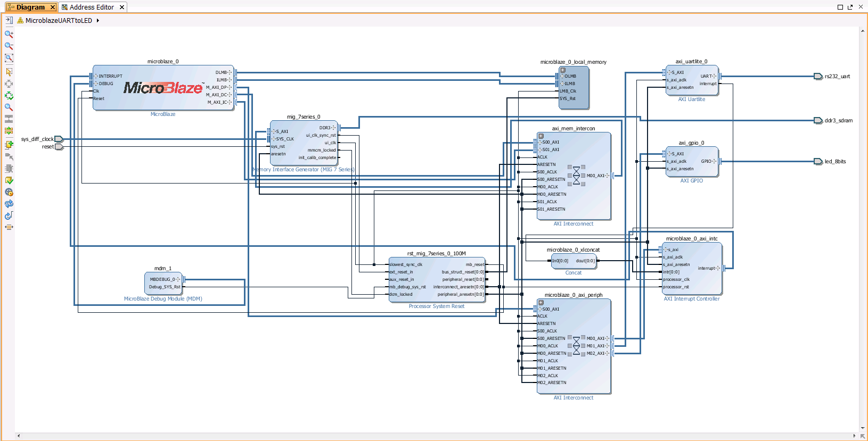Activate the Select Area arrow tool
Image resolution: width=868 pixels, height=441 pixels.
9,71
